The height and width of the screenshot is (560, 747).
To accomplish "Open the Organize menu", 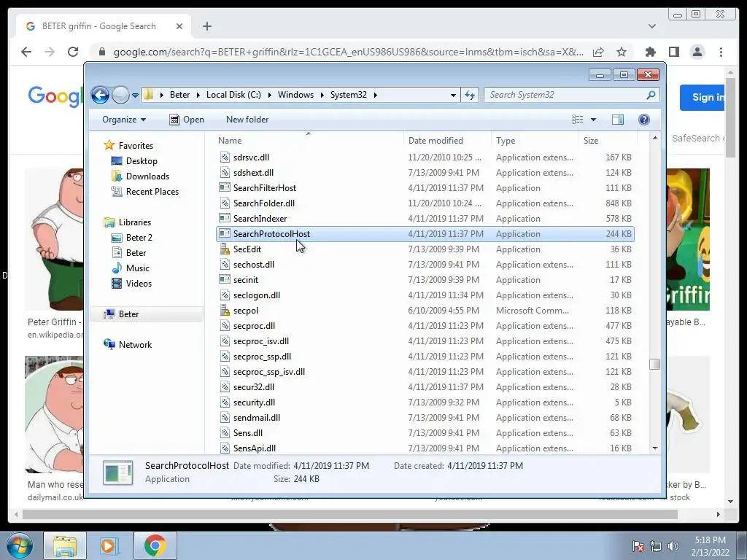I will pos(124,120).
